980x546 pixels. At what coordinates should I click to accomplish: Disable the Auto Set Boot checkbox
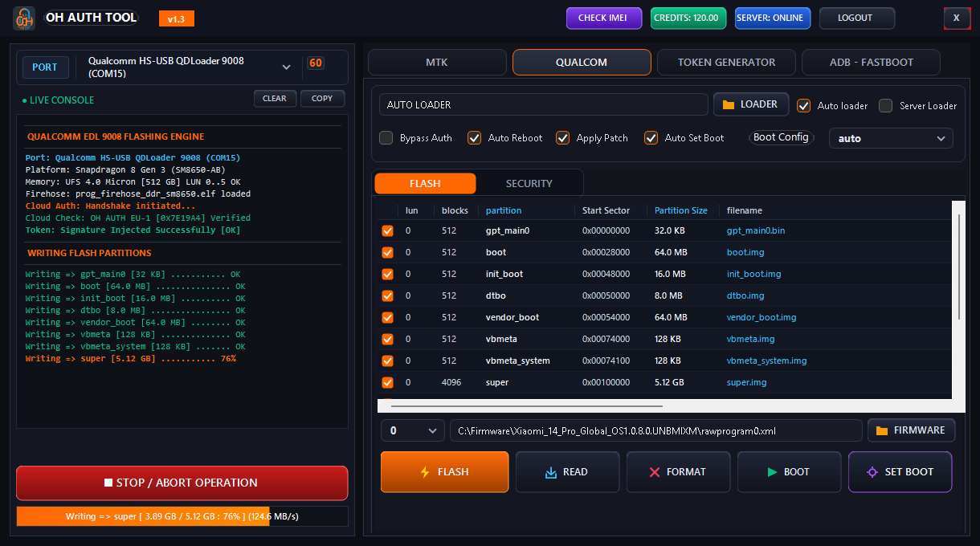(x=651, y=137)
